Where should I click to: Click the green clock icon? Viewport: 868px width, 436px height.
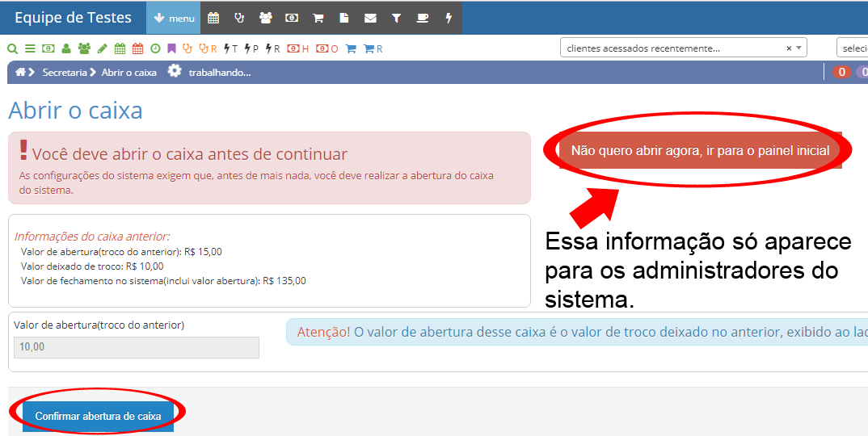click(155, 48)
